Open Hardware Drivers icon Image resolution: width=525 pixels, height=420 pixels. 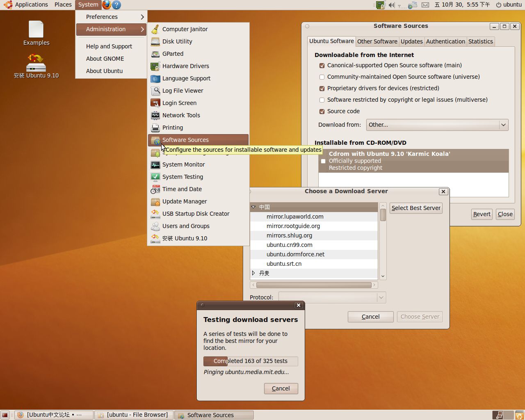coord(155,66)
